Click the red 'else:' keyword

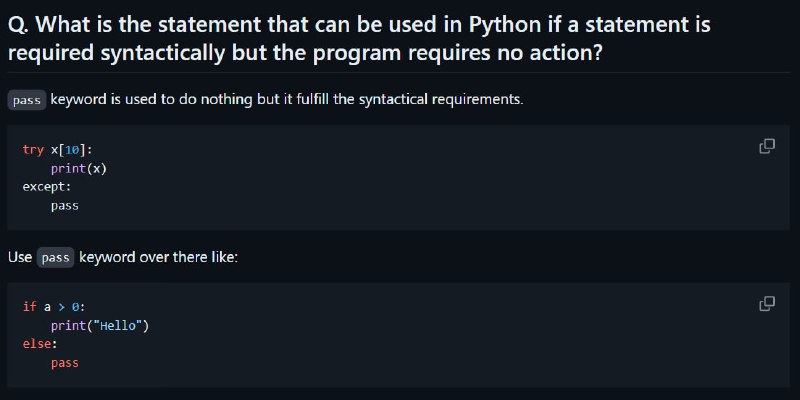(x=40, y=344)
